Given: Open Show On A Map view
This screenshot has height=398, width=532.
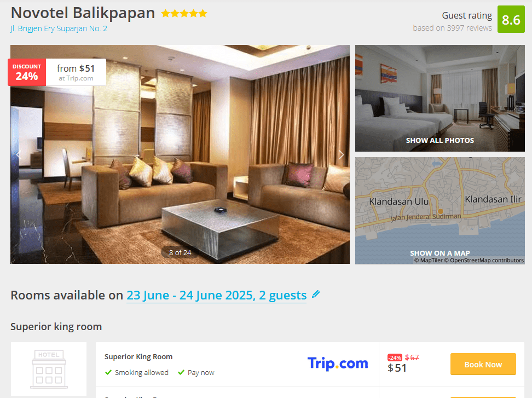Looking at the screenshot, I should 440,210.
